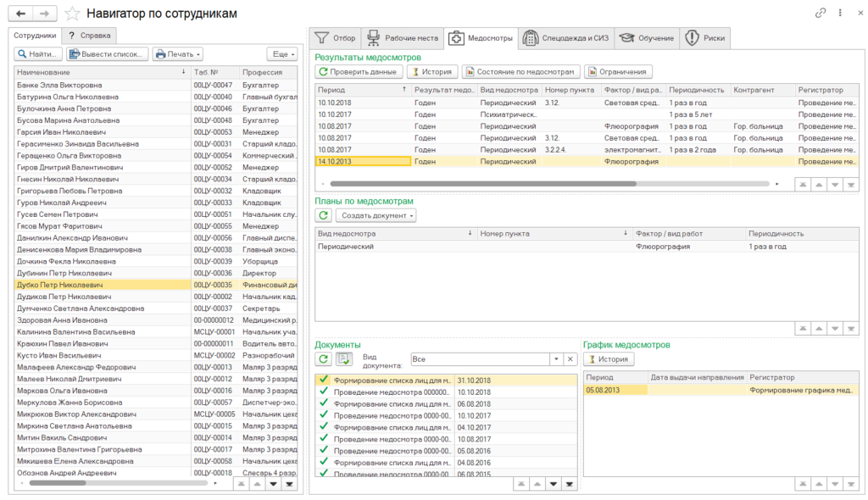Switch to the Сотрудники tab
Viewport: 868px width, 500px height.
pyautogui.click(x=35, y=36)
